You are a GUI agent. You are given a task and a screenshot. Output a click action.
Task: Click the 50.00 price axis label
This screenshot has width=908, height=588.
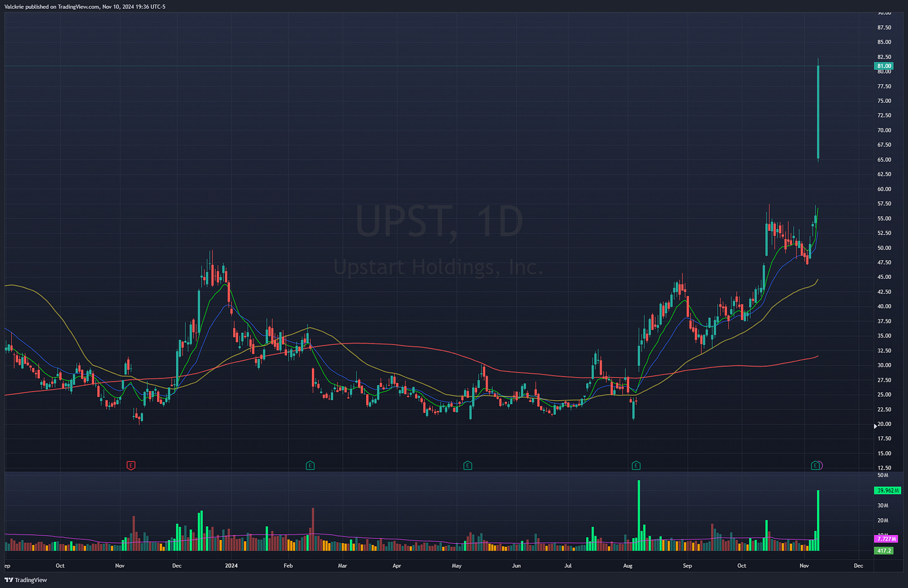(884, 248)
